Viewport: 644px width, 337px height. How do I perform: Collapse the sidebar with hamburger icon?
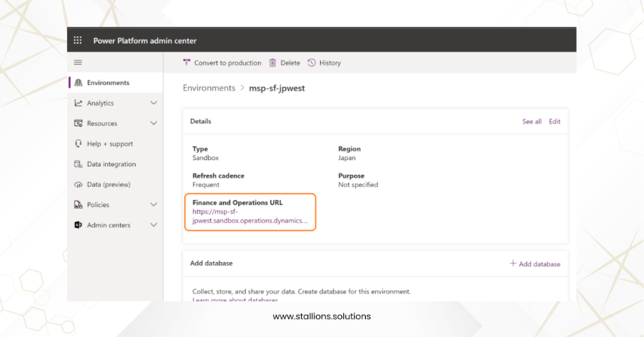click(78, 63)
